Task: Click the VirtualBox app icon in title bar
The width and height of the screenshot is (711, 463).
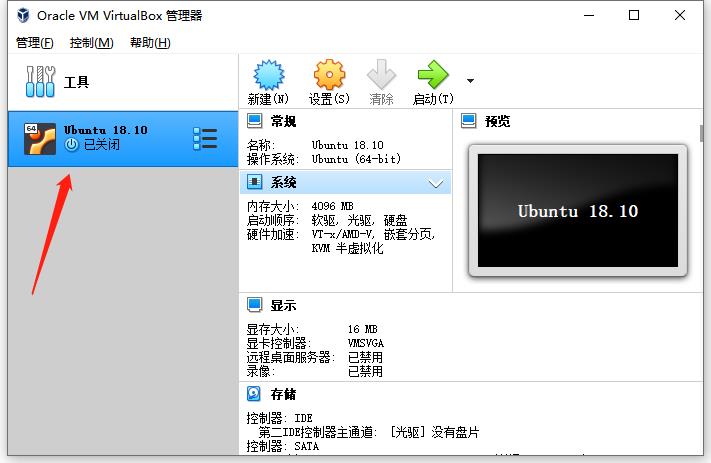Action: click(23, 15)
